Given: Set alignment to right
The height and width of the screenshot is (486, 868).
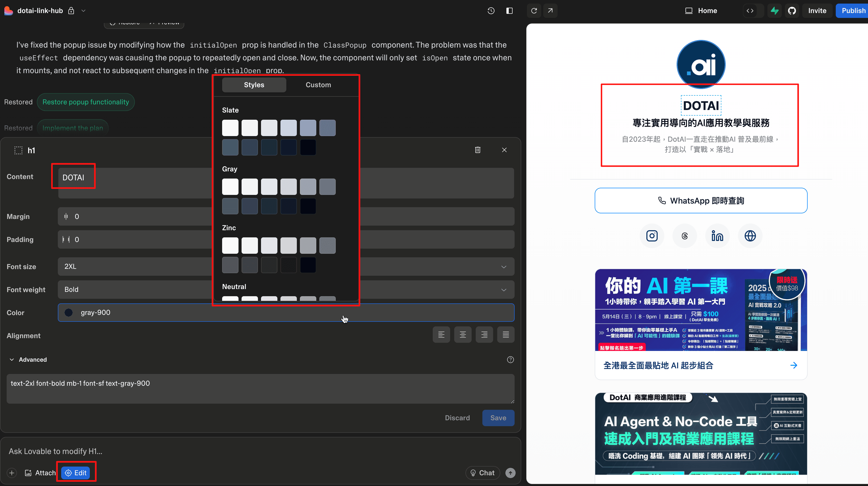Looking at the screenshot, I should pyautogui.click(x=485, y=335).
